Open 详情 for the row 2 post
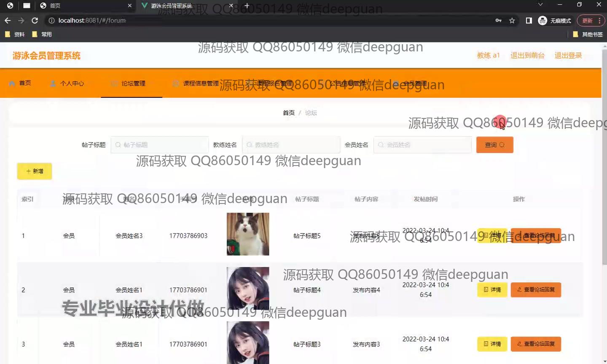 pos(492,290)
